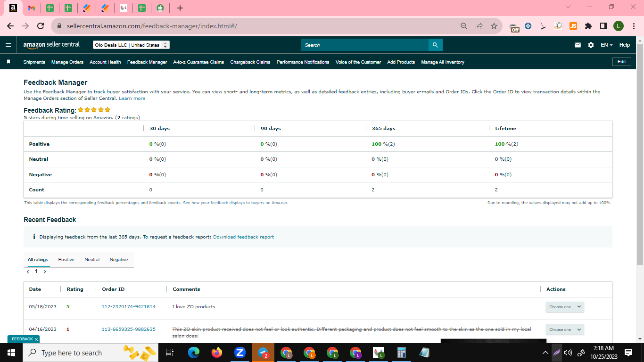
Task: Open Firefox from the taskbar
Action: 217,353
